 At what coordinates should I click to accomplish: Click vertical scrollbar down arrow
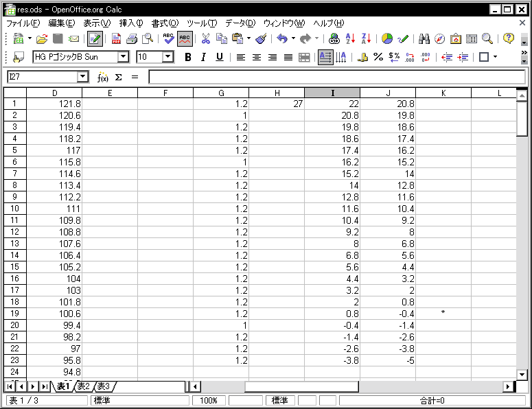click(522, 375)
